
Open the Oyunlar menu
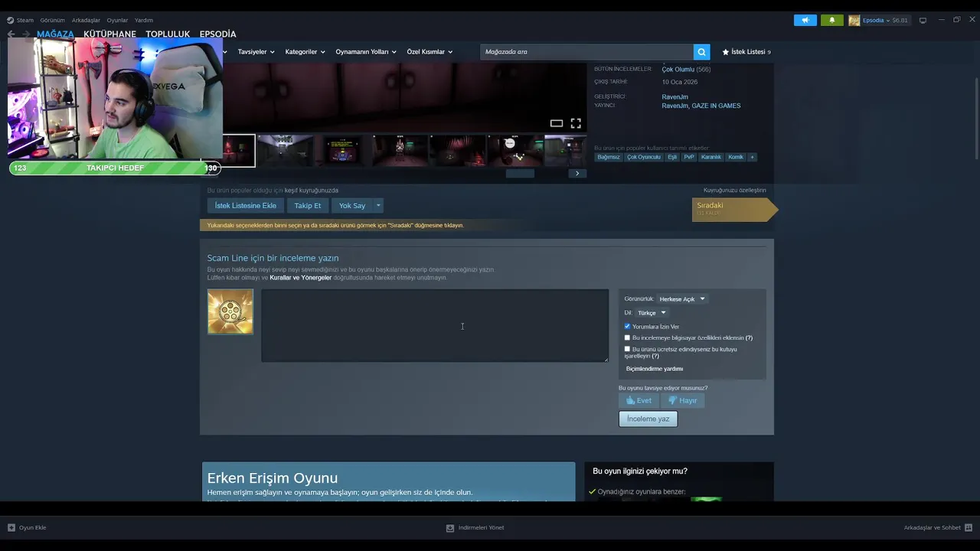click(x=117, y=20)
